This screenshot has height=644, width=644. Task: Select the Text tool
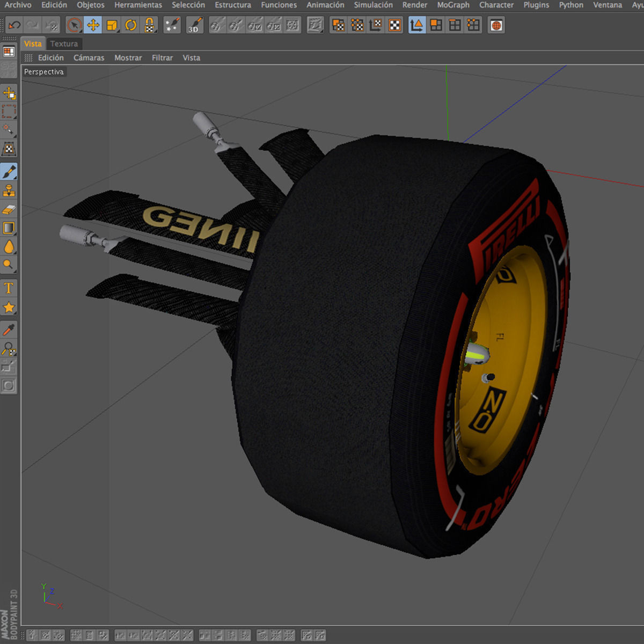coord(9,288)
